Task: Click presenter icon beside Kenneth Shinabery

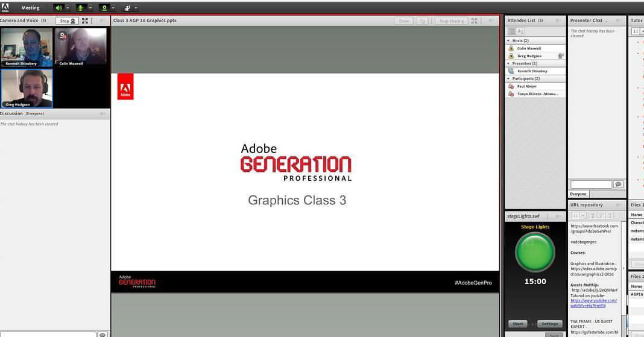Action: [511, 71]
